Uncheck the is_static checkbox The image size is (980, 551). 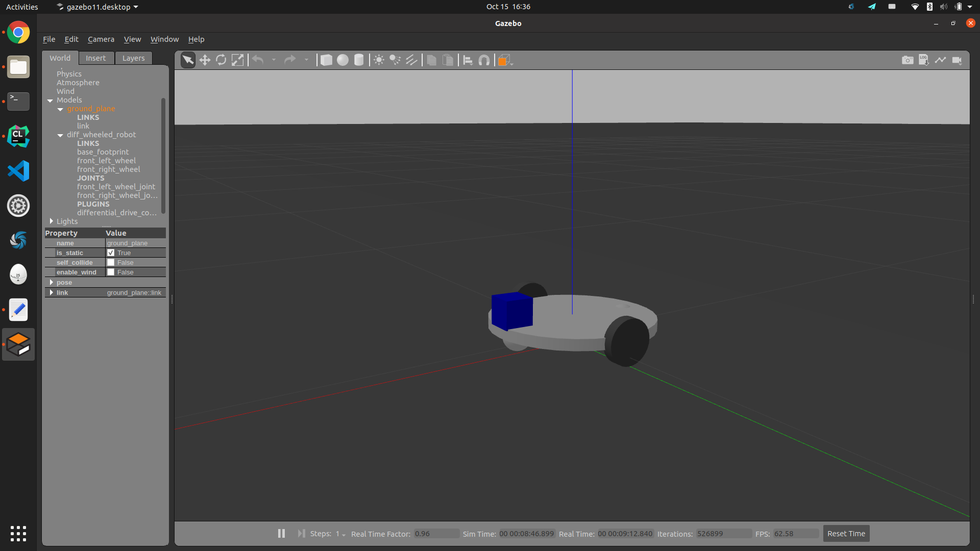pos(111,253)
